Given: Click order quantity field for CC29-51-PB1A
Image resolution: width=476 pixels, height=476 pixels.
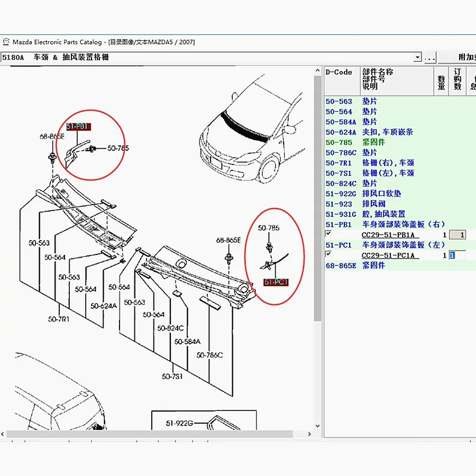Looking at the screenshot, I should coord(457,235).
